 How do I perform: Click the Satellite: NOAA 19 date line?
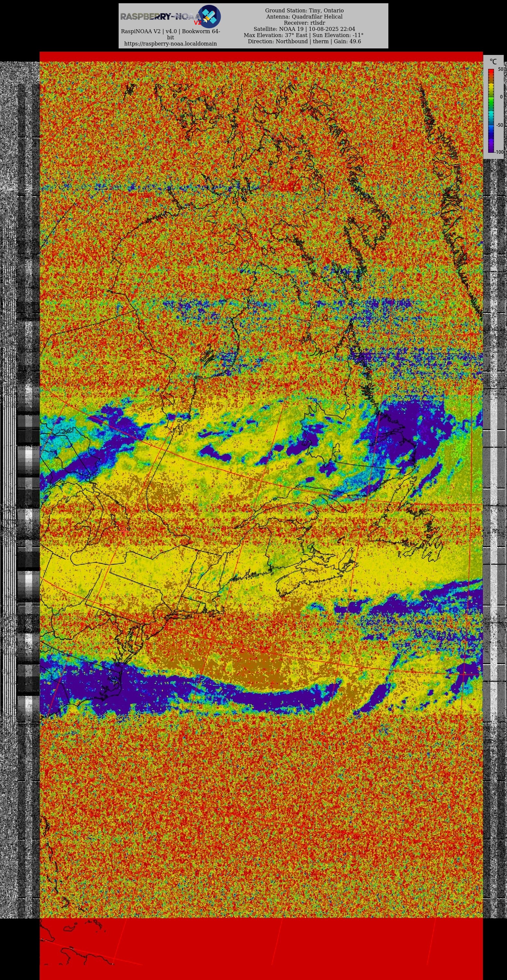coord(304,29)
